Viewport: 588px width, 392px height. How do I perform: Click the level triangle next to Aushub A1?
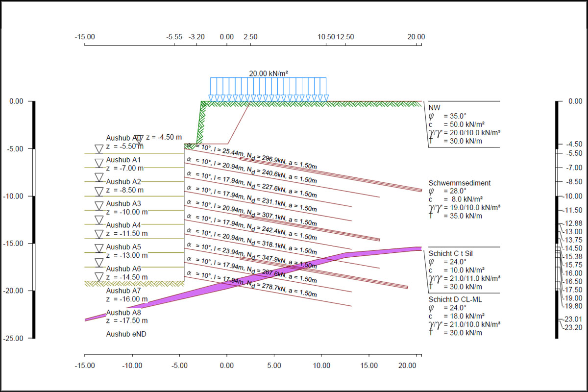tap(99, 163)
